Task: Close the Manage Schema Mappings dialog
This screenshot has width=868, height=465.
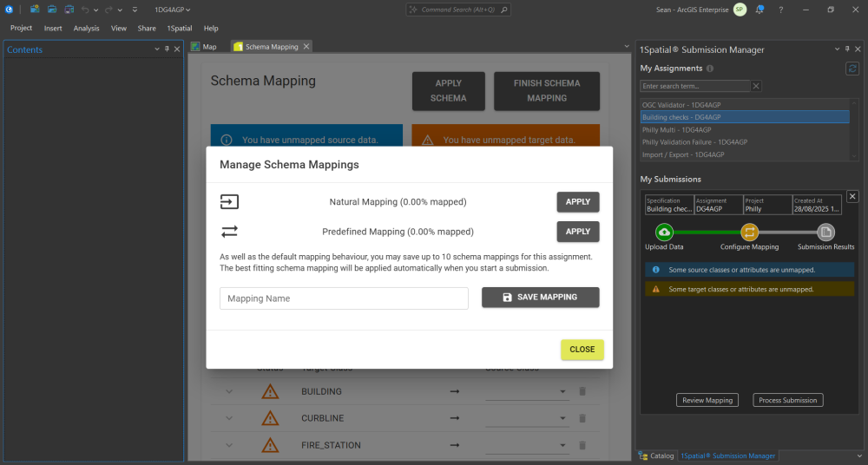Action: (x=582, y=350)
